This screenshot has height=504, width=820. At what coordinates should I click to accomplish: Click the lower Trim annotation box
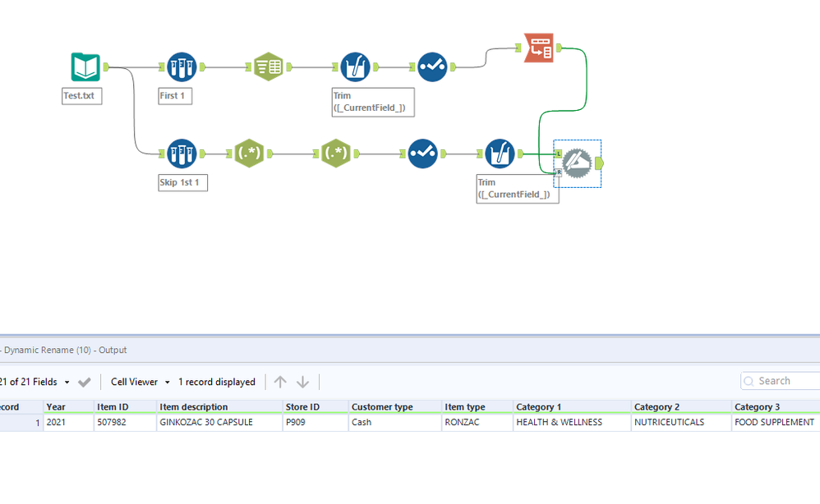tap(517, 189)
